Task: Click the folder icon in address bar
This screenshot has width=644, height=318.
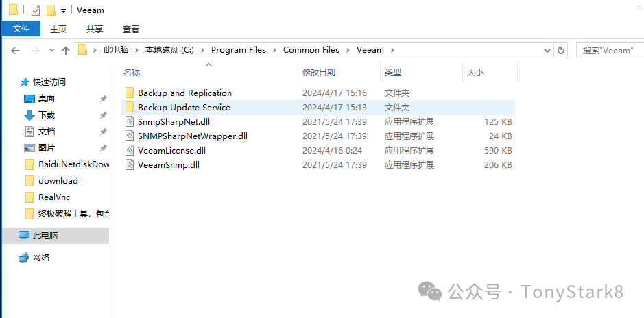Action: pyautogui.click(x=83, y=50)
